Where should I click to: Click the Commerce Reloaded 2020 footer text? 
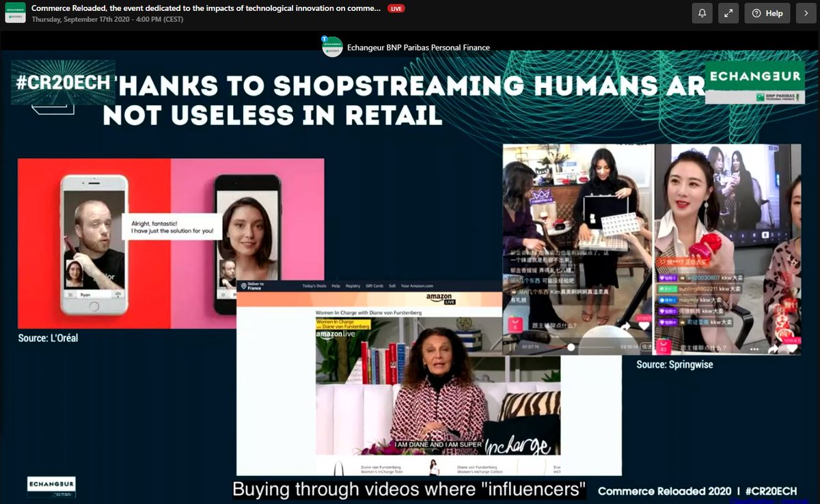pos(697,491)
